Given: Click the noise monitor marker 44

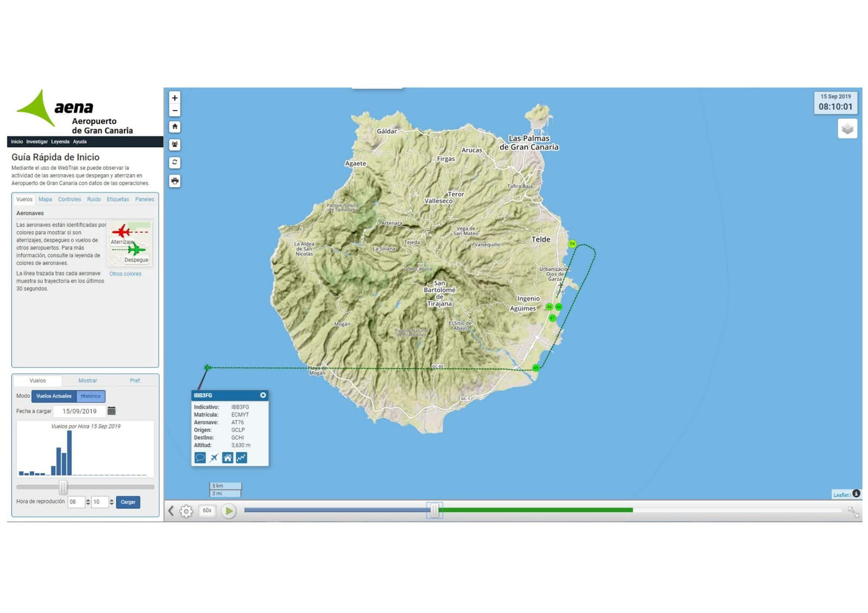Looking at the screenshot, I should [x=558, y=307].
